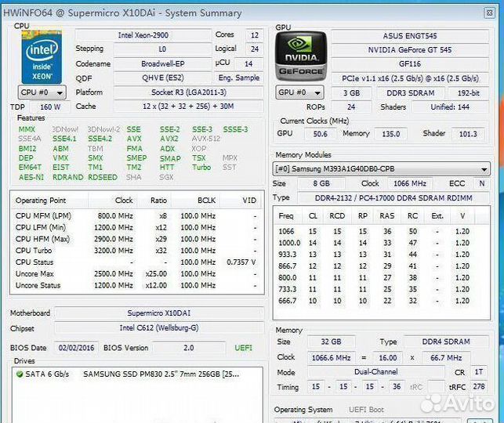This screenshot has height=423, width=504.
Task: Select the 1066 frequency timing row
Action: click(381, 232)
